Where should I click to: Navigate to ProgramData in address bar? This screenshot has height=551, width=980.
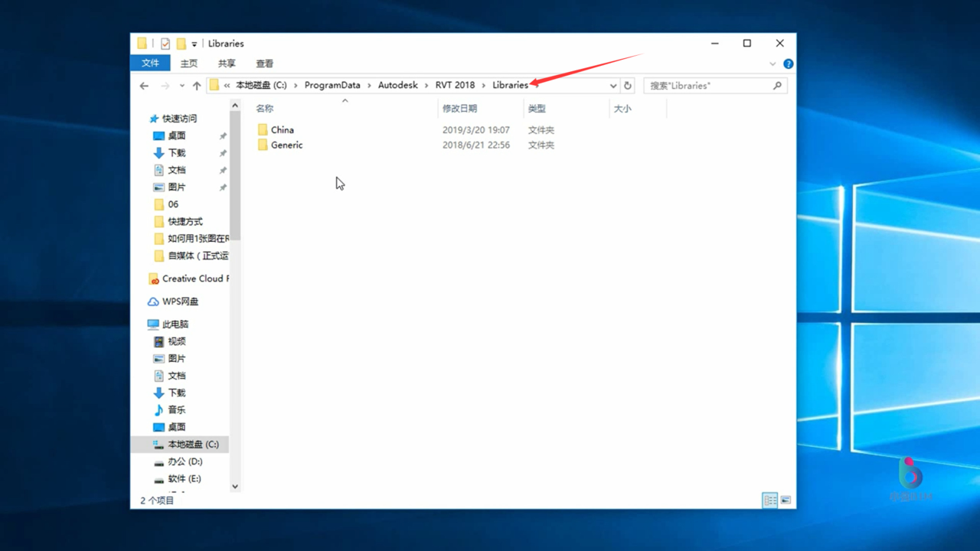point(332,86)
